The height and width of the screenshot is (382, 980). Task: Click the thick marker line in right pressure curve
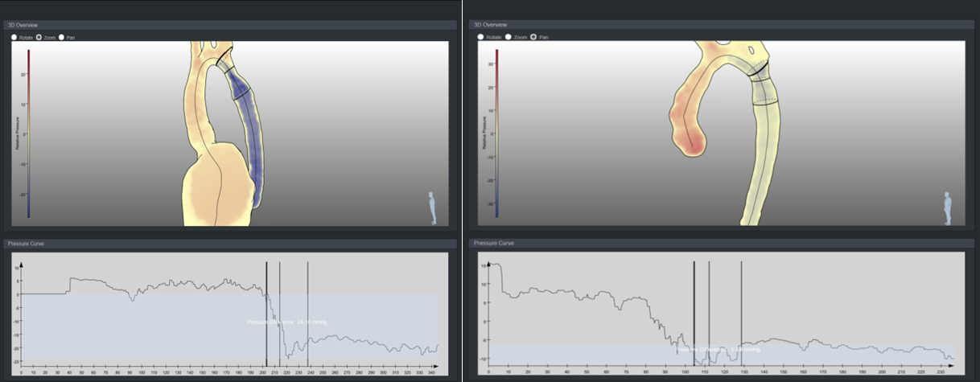tap(694, 314)
